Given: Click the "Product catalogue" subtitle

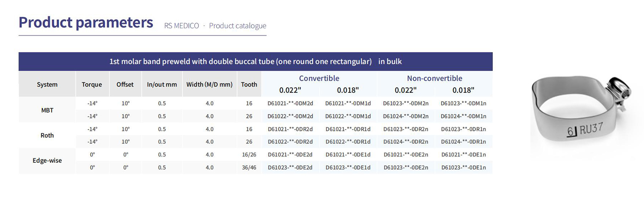Looking at the screenshot, I should [x=238, y=26].
